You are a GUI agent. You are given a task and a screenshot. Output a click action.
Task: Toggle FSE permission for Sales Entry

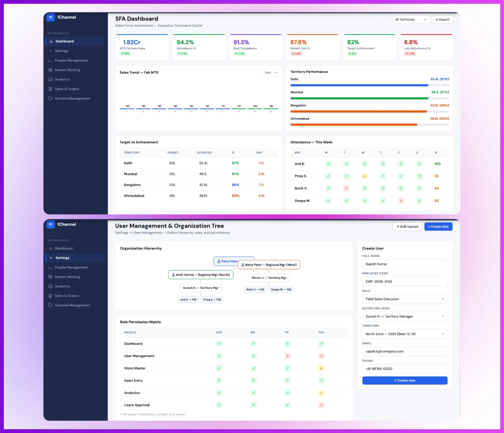pos(321,380)
